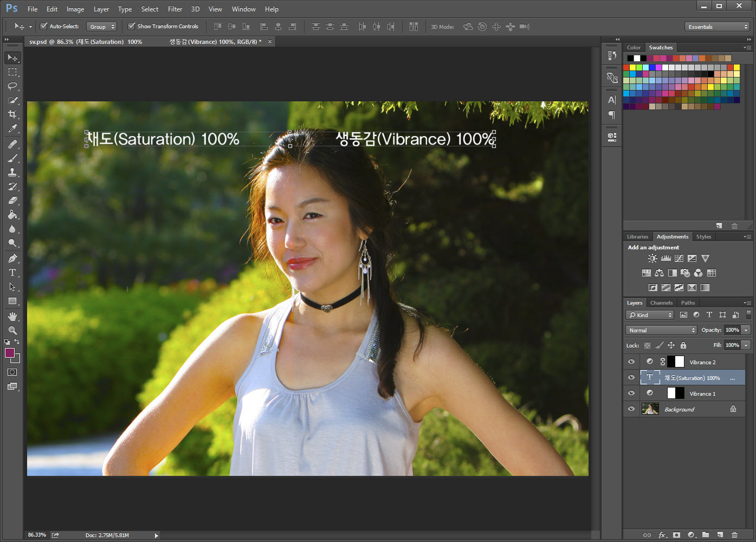The height and width of the screenshot is (542, 756).
Task: Switch to the Paths tab
Action: point(688,303)
